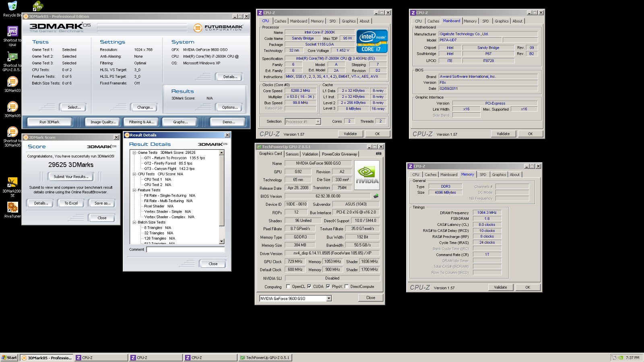Collapse the Feature Tests tree node
Screen dimensions: 644x362
tap(134, 190)
